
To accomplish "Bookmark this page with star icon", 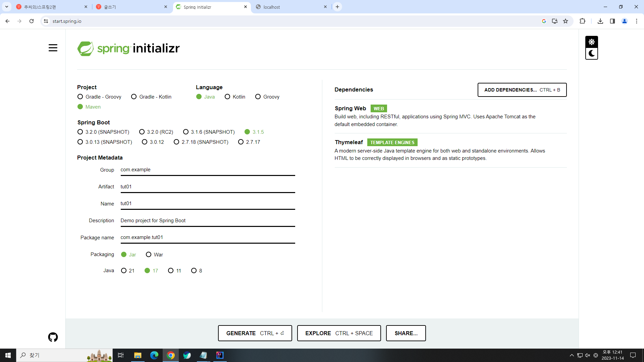I will coord(566,21).
